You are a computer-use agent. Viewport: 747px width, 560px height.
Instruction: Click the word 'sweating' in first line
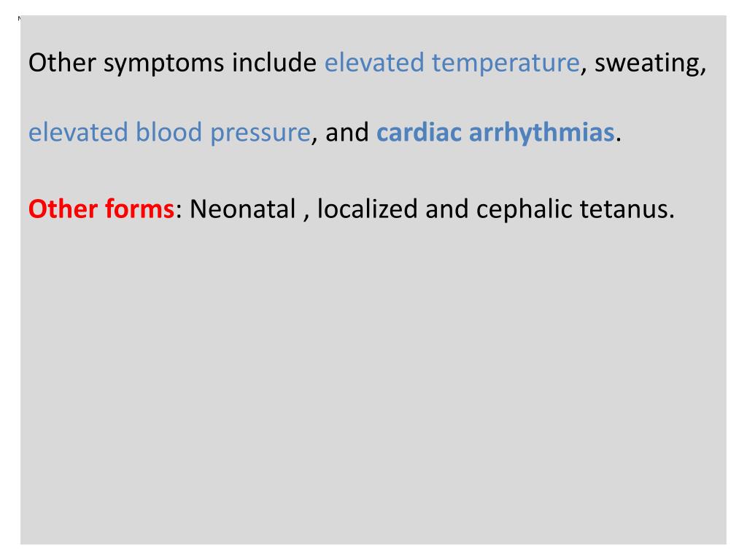[648, 64]
